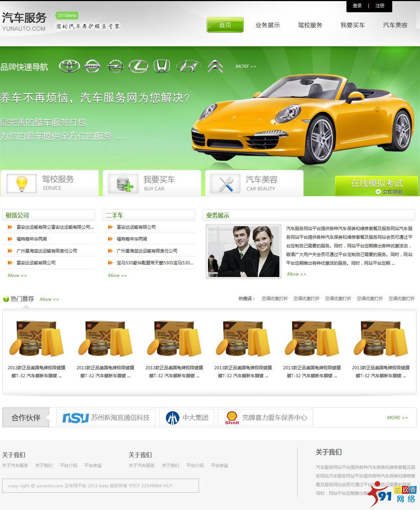Click the light bulb 驾校服务 icon
Image resolution: width=420 pixels, height=510 pixels.
[x=22, y=183]
